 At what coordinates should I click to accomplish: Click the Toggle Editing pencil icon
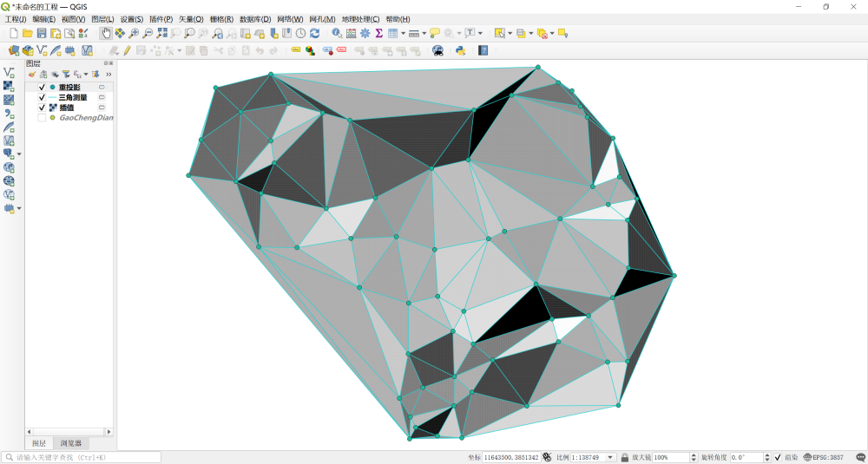click(x=127, y=50)
